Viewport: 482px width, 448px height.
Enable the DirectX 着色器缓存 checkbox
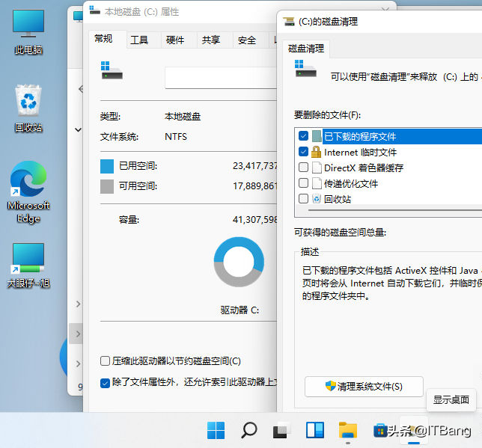pos(303,168)
